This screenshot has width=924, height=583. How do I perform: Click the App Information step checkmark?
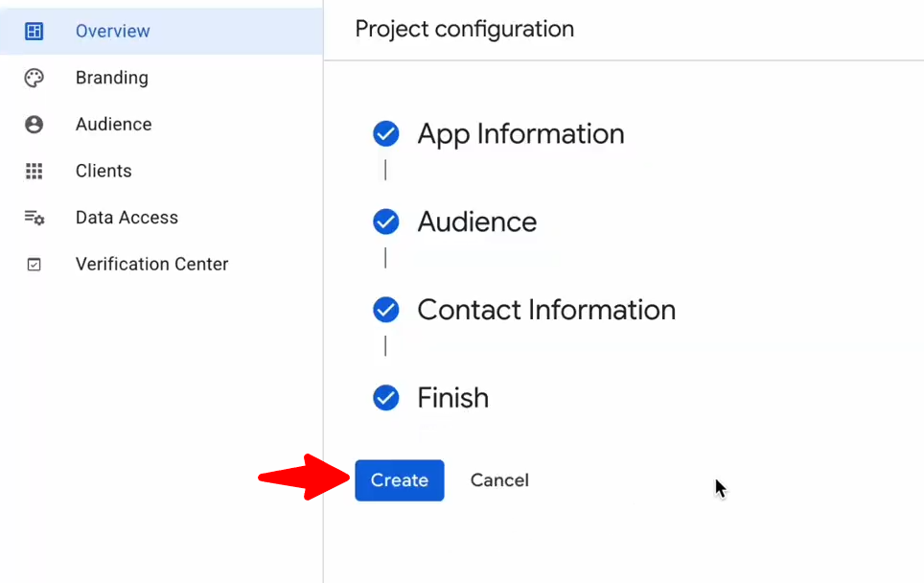(x=385, y=134)
